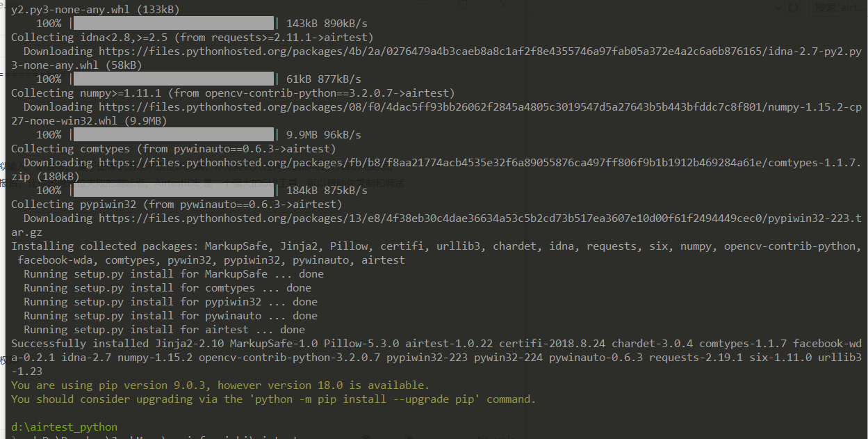
Task: Click the 9.9MB numpy progress bar
Action: (x=173, y=135)
